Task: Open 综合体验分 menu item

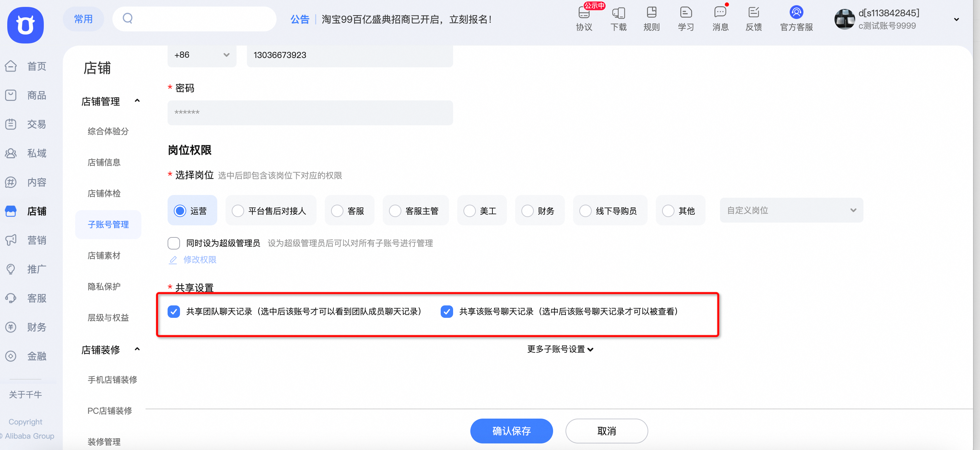Action: 108,131
